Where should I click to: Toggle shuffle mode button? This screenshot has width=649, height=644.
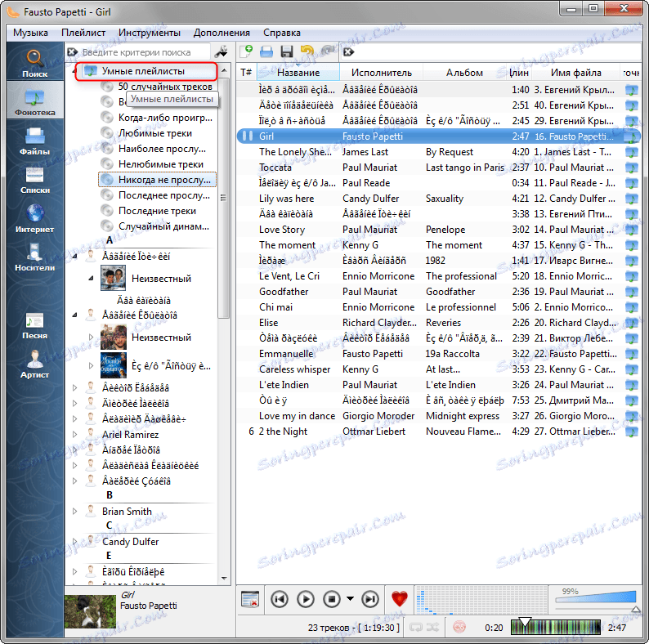click(432, 628)
